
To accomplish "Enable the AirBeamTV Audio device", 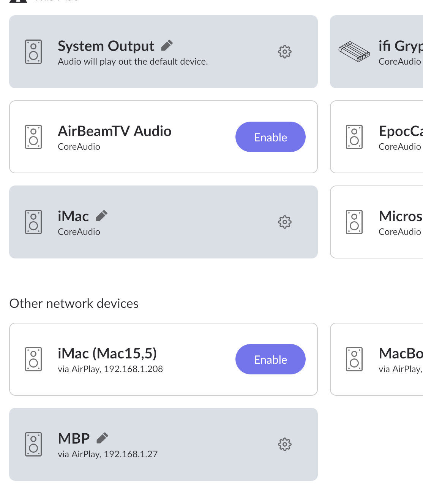I will 270,137.
